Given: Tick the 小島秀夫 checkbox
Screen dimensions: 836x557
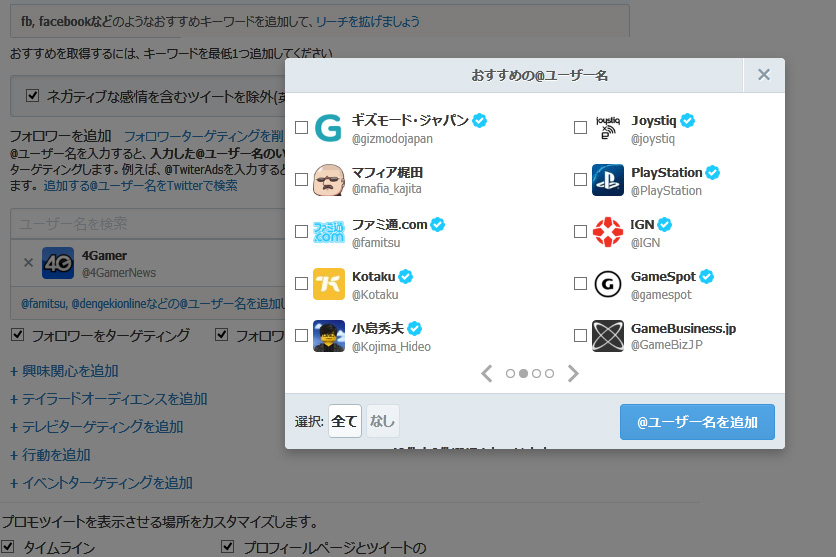Looking at the screenshot, I should (x=301, y=335).
